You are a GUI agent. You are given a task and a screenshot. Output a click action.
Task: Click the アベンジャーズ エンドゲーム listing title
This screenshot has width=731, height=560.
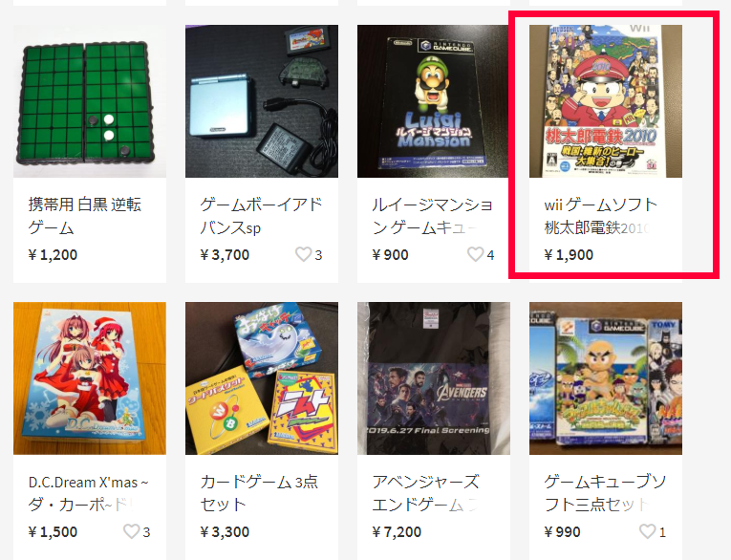point(425,493)
